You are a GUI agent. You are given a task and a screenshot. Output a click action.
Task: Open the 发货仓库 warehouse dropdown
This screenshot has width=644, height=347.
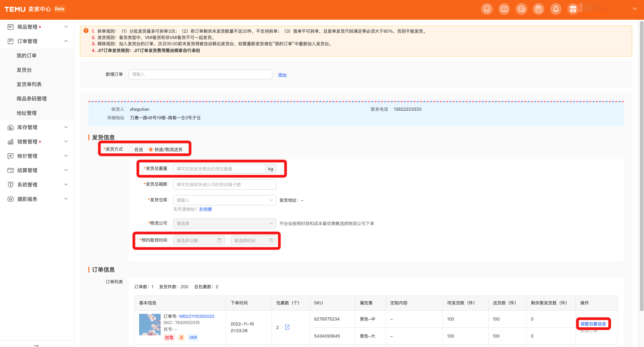click(224, 200)
